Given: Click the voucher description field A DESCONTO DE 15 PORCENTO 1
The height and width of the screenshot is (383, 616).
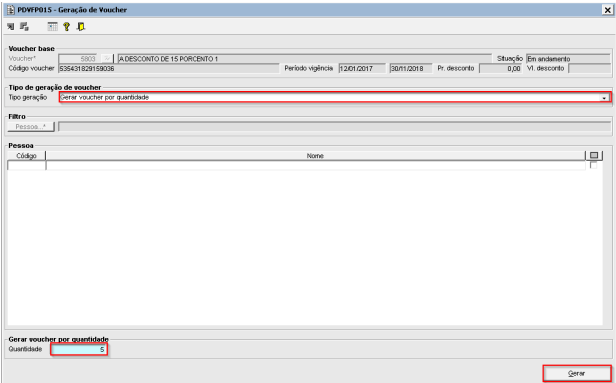Looking at the screenshot, I should 304,59.
